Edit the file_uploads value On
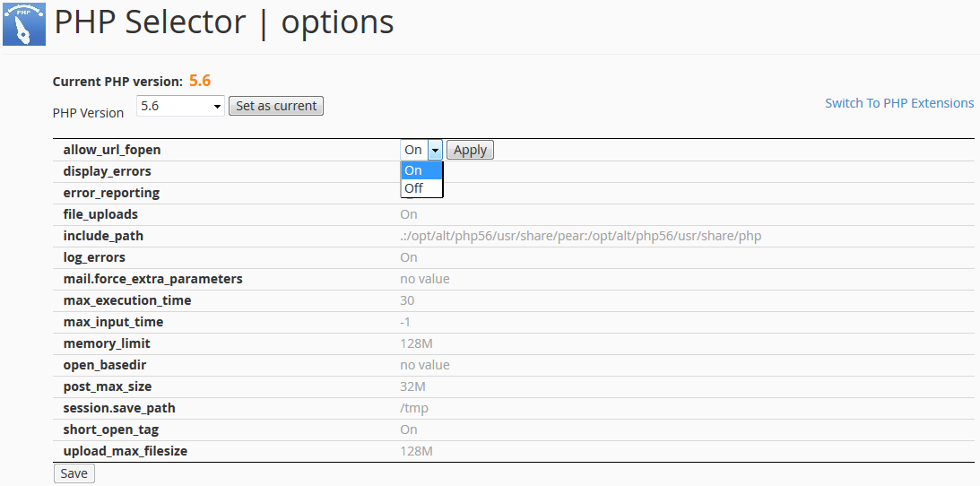 409,214
